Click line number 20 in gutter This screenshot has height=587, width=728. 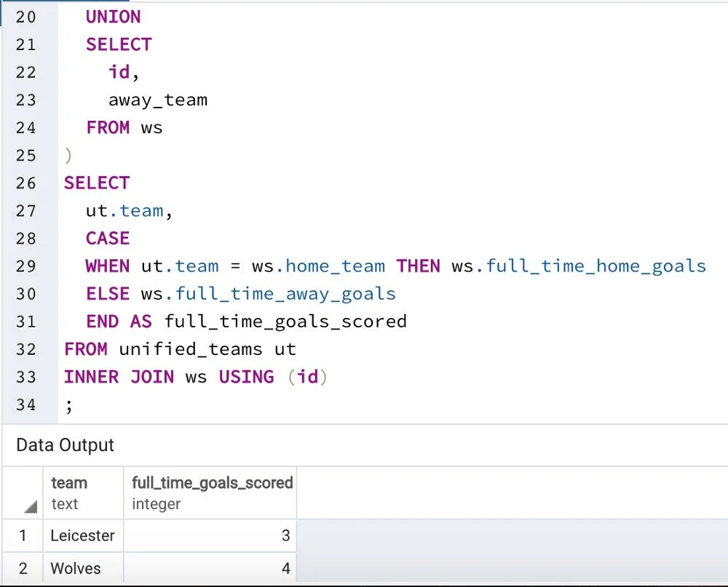25,17
